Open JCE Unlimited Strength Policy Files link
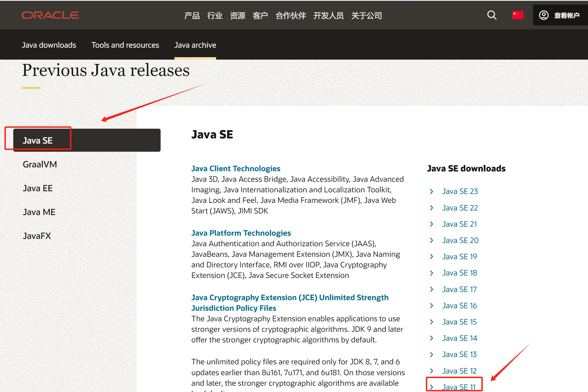588x392 pixels. click(290, 303)
